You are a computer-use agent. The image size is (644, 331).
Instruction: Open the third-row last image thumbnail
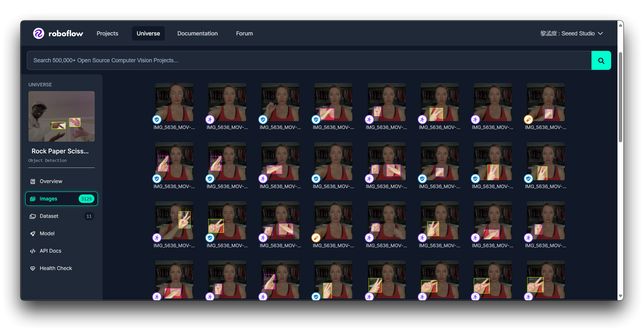[546, 220]
